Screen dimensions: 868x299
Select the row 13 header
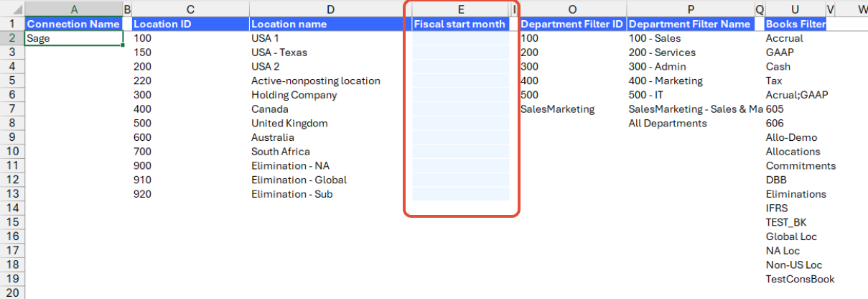click(x=11, y=194)
